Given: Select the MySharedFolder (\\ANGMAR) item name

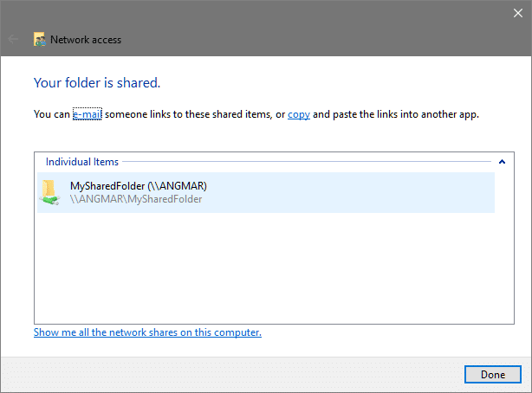Looking at the screenshot, I should [x=139, y=186].
